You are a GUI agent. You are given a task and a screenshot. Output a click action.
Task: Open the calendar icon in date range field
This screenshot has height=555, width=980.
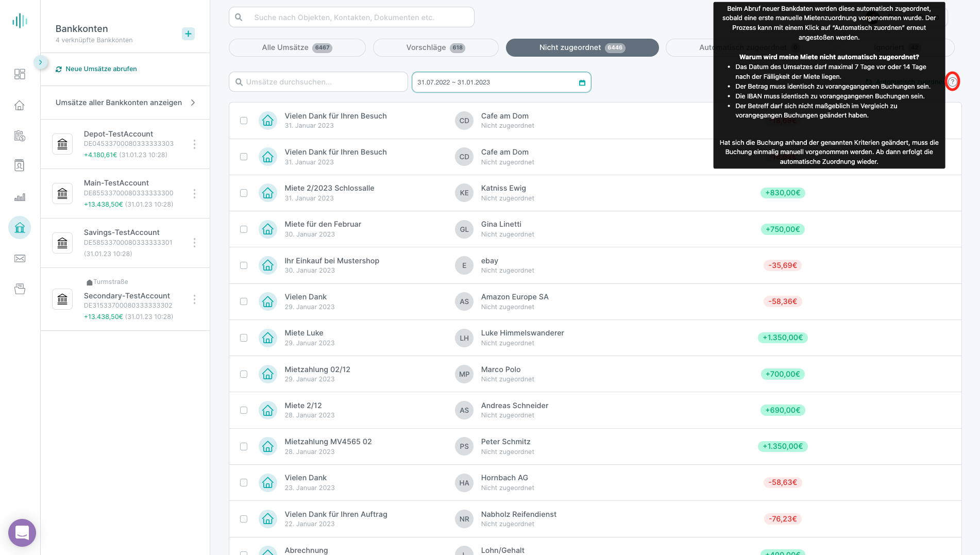click(x=582, y=82)
